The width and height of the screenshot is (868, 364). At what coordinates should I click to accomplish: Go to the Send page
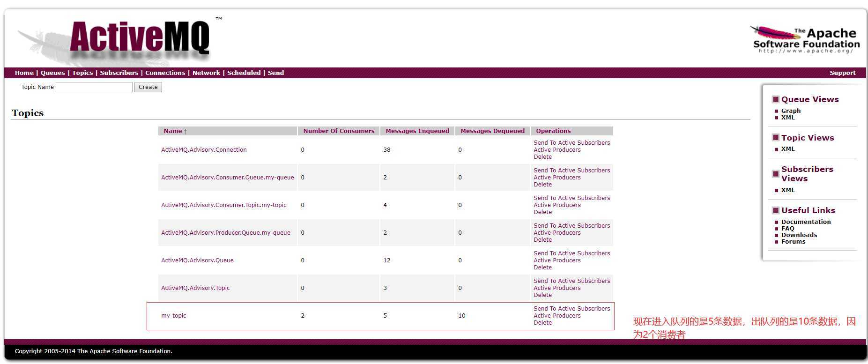click(276, 73)
